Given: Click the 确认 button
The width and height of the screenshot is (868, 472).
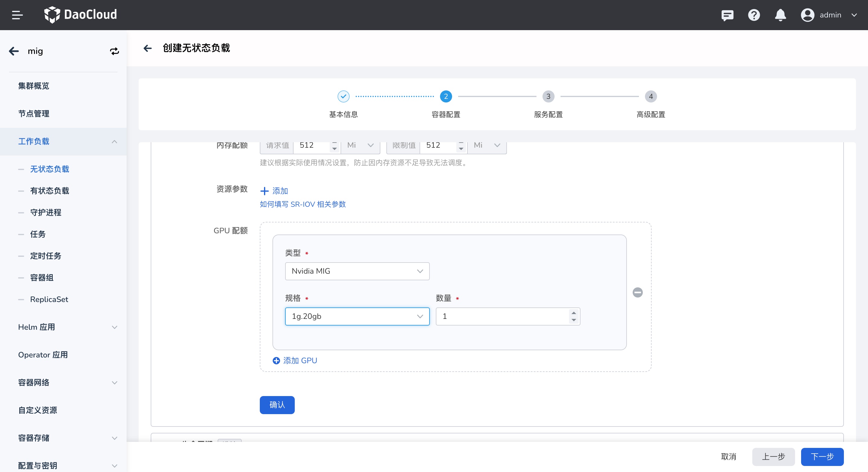Looking at the screenshot, I should coord(277,405).
